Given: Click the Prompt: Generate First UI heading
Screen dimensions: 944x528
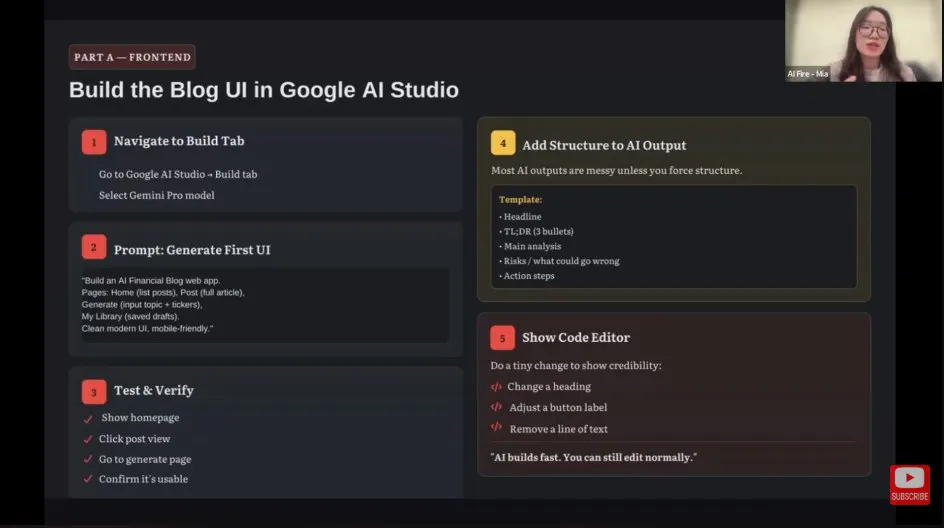Looking at the screenshot, I should [192, 250].
